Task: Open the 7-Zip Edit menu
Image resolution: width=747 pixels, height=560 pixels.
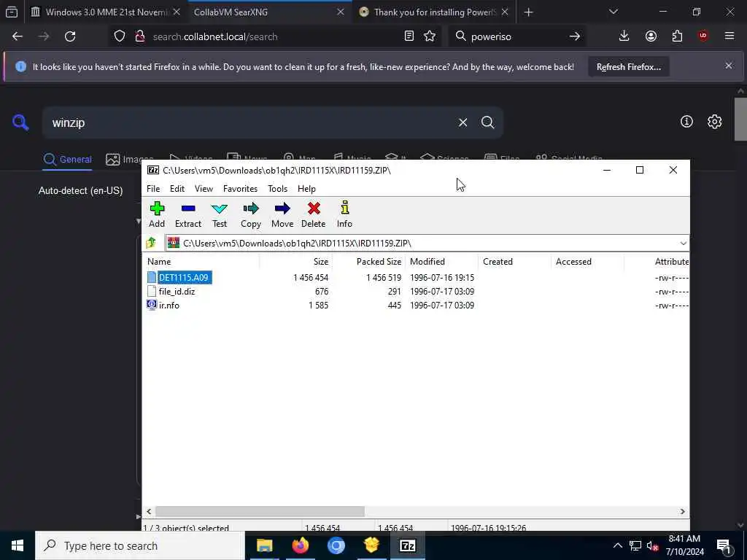Action: pos(177,189)
